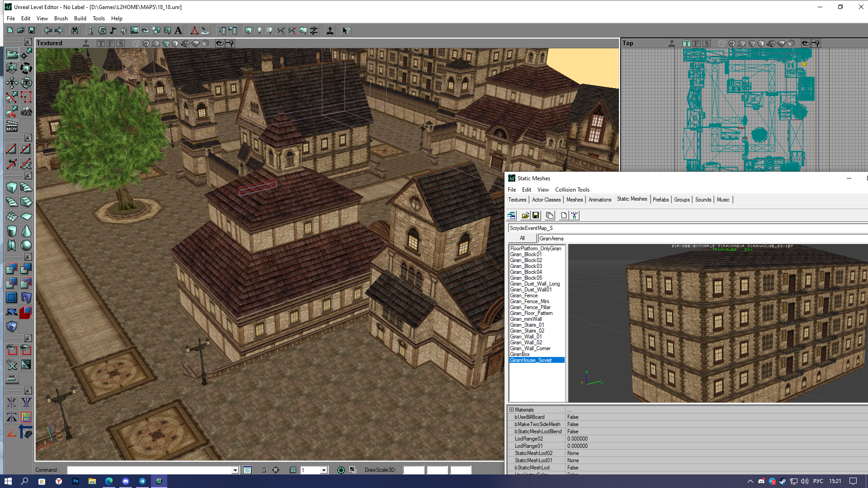Click the All groups button

point(522,238)
